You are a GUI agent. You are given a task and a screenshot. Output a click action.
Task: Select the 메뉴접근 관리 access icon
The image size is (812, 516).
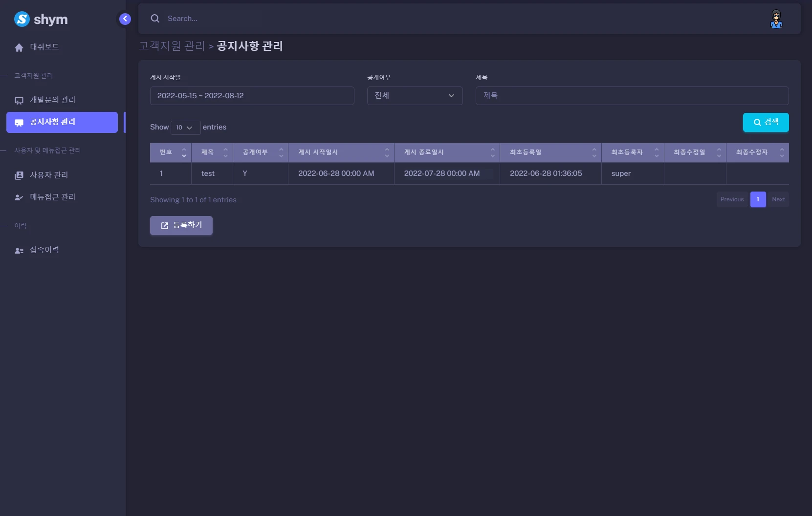19,197
